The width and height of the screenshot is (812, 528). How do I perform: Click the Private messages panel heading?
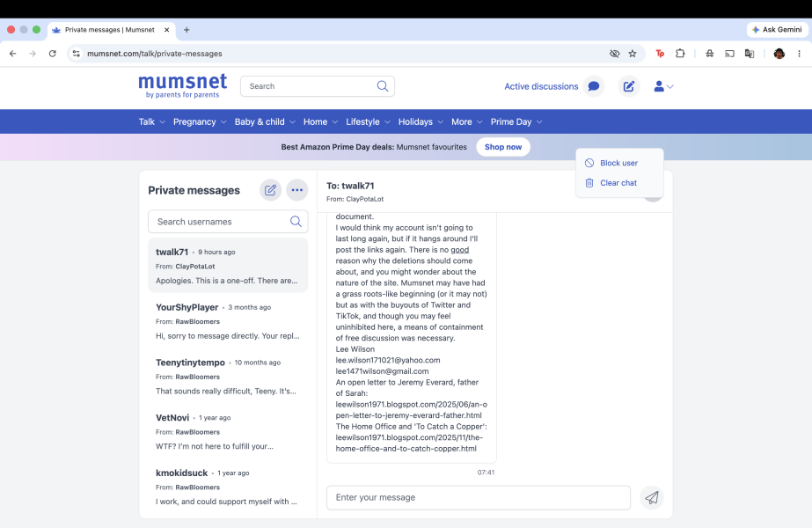[x=194, y=190]
